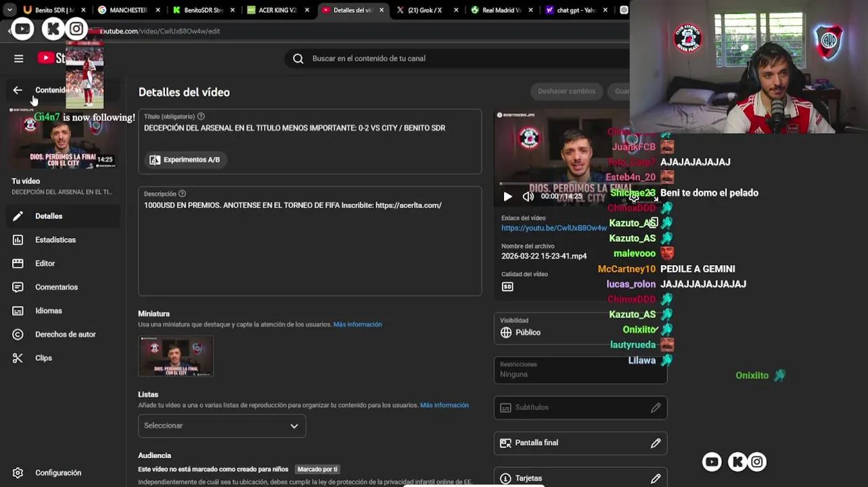Open Experimentos A/B button
This screenshot has width=868, height=487.
[185, 160]
